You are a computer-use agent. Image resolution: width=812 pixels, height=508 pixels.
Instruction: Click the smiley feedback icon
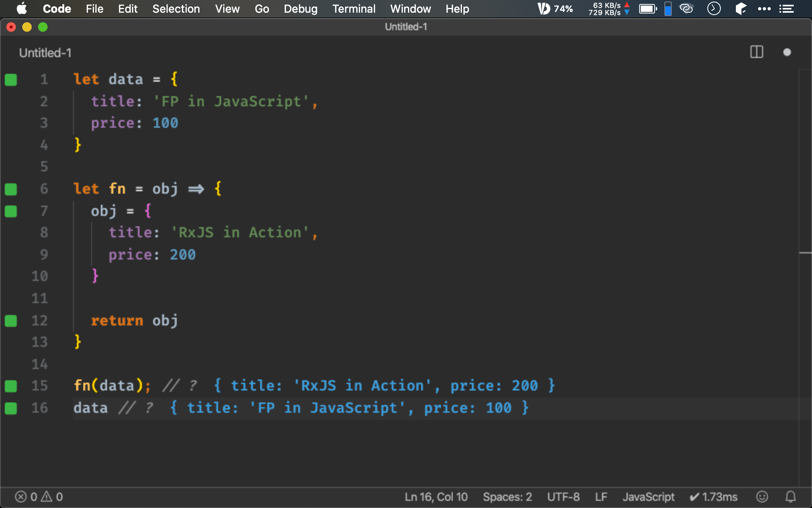click(762, 496)
